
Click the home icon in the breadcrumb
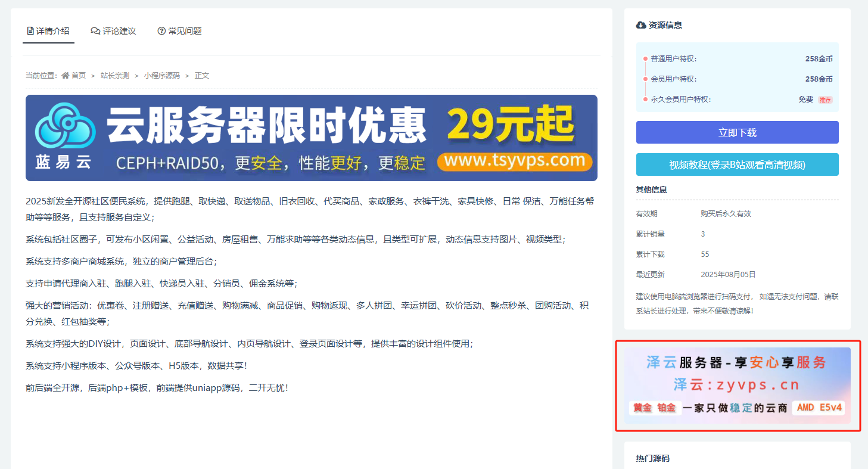coord(66,76)
